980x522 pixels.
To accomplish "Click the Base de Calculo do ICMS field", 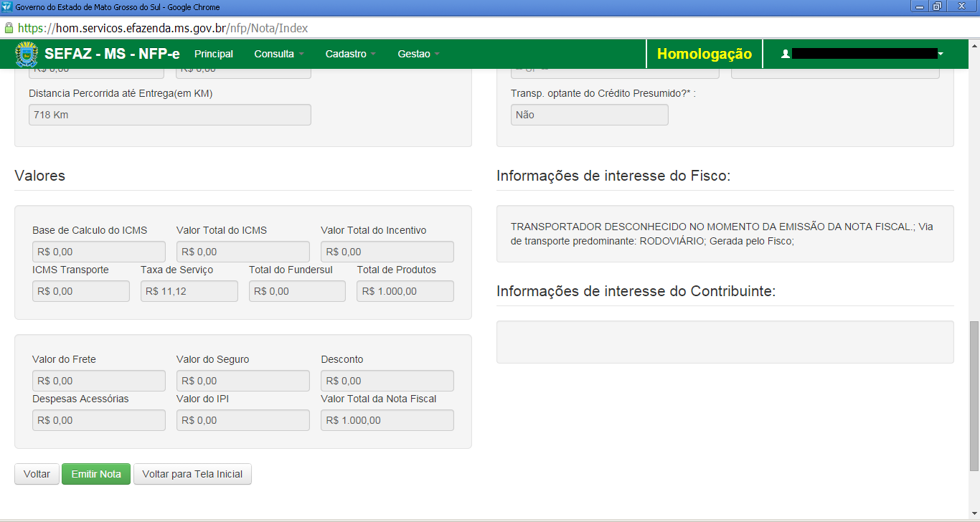I will coord(99,252).
